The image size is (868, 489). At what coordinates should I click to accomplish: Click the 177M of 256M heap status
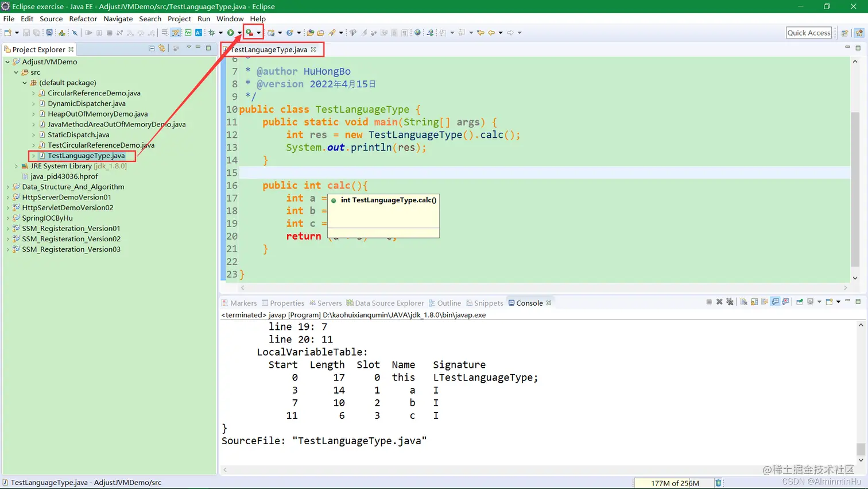pos(675,483)
